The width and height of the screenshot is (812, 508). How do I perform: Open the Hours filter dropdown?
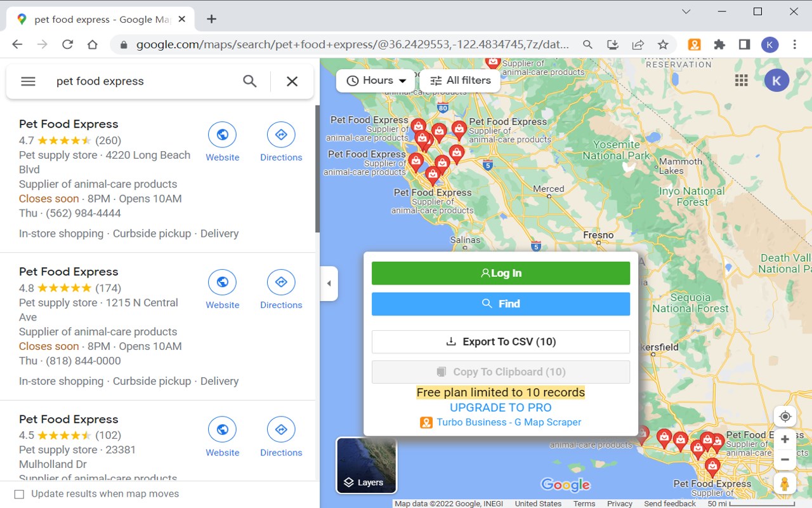(x=376, y=81)
